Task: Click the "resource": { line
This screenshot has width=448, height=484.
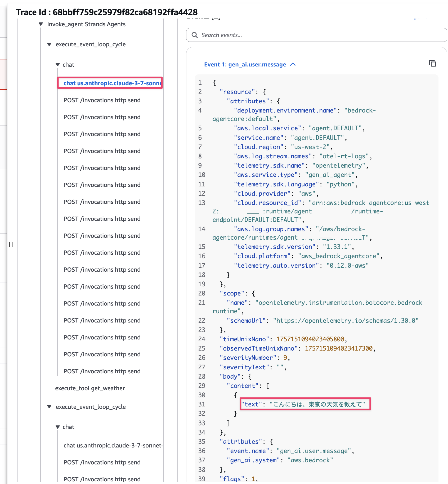Action: pos(243,92)
